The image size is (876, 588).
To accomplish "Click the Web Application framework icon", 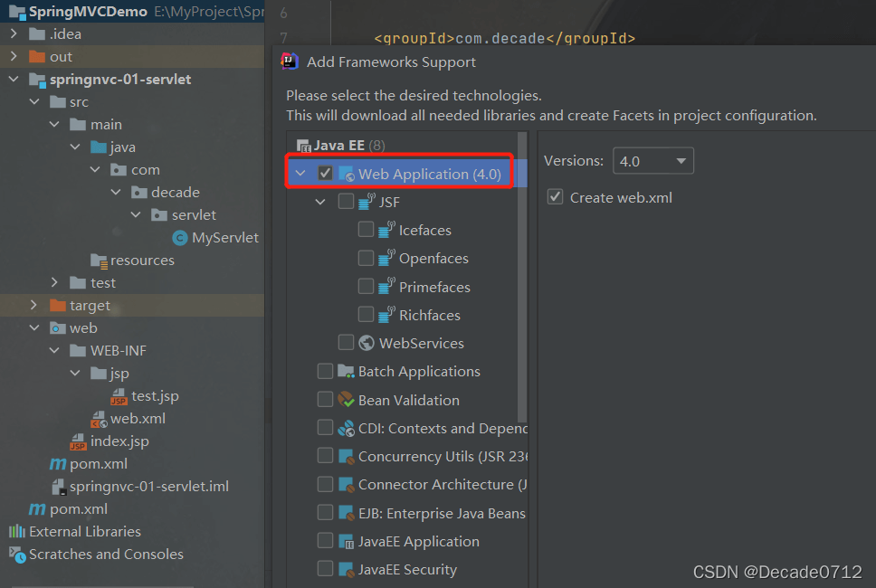I will [x=347, y=174].
